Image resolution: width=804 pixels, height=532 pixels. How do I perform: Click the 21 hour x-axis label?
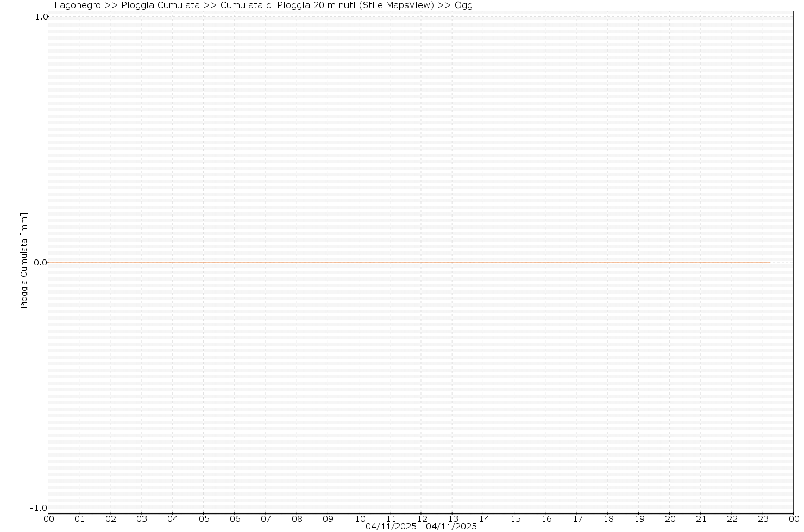(701, 519)
